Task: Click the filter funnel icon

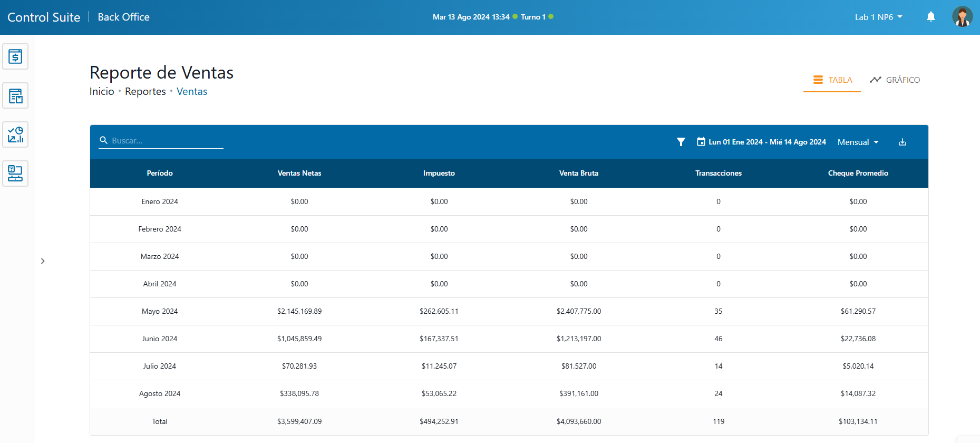Action: pos(681,142)
